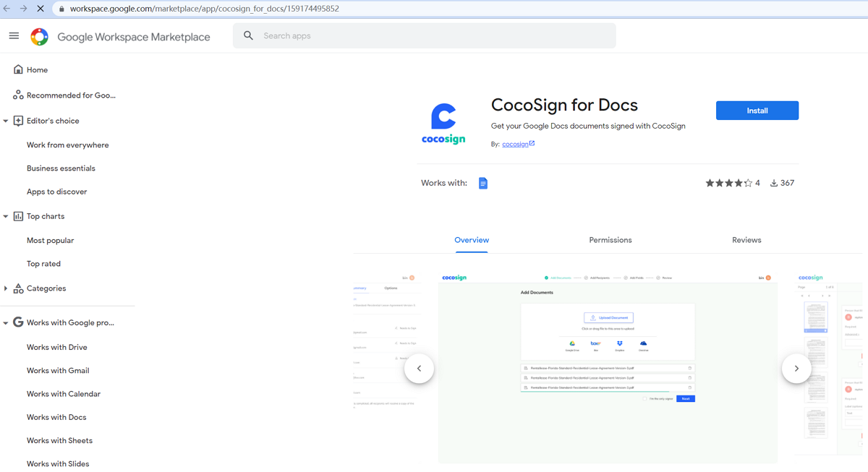Viewport: 868px width, 472px height.
Task: Click the CocoSign app logo
Action: pyautogui.click(x=443, y=124)
